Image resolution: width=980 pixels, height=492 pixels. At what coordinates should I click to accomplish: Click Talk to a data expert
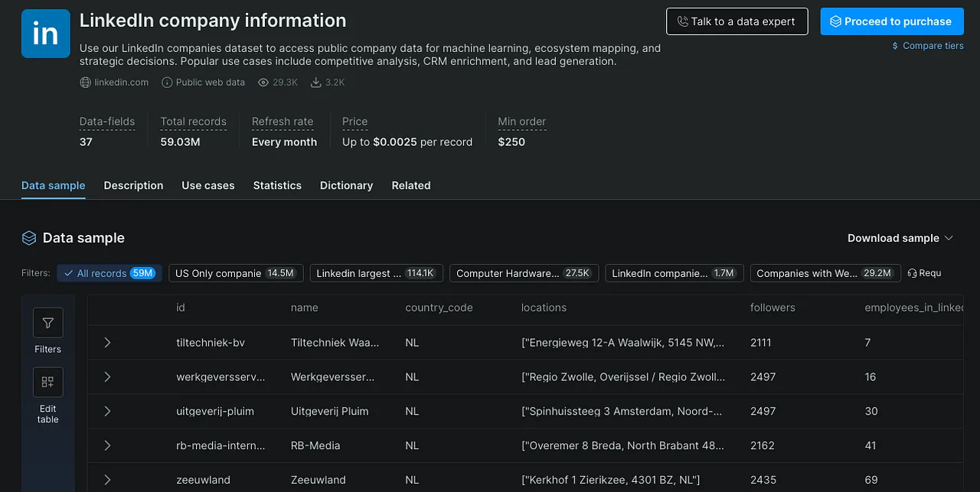pos(737,21)
